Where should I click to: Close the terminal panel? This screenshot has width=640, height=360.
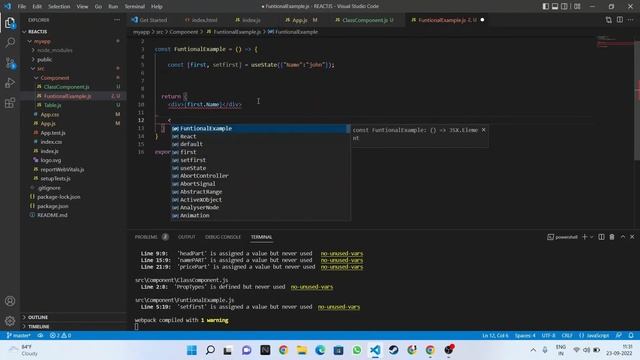pos(632,237)
